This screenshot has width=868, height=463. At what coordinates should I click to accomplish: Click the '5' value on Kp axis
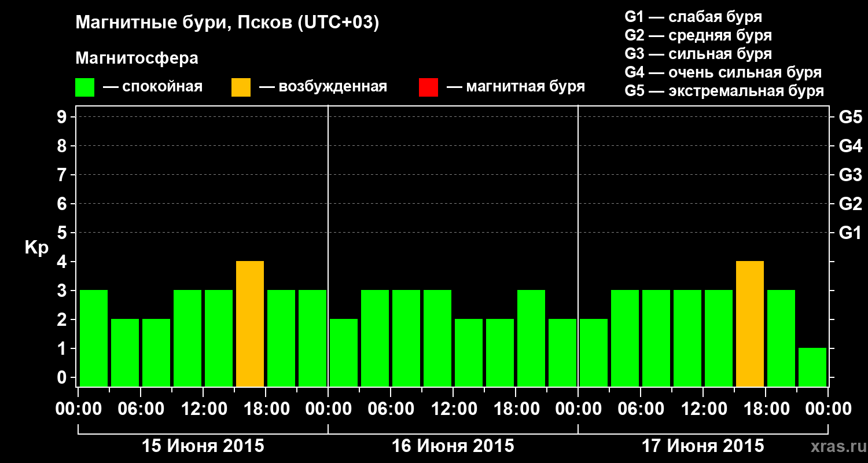[x=62, y=233]
